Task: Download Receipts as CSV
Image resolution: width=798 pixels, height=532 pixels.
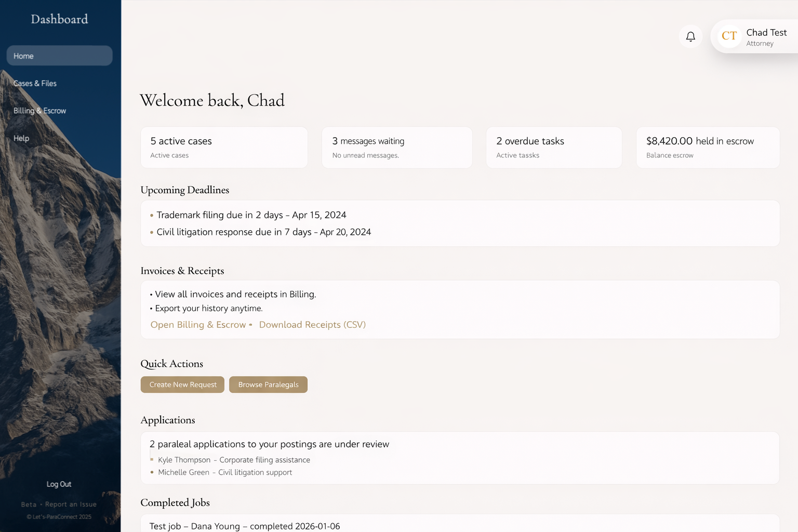Action: click(312, 324)
